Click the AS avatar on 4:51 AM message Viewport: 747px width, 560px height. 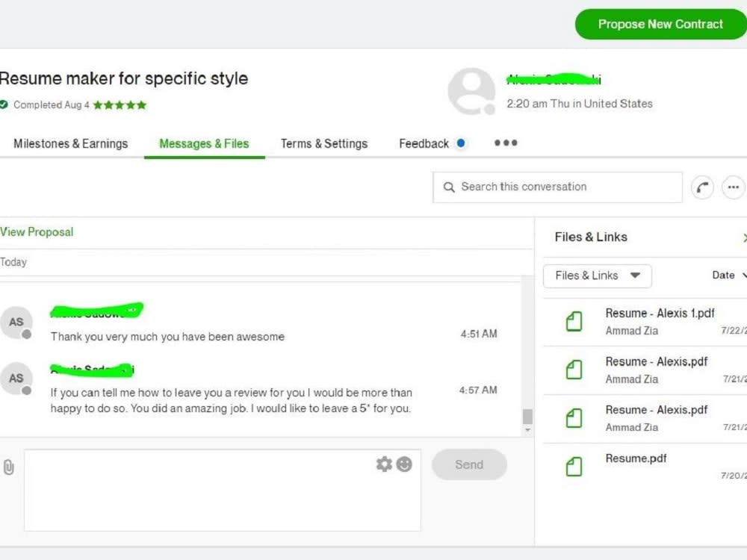(16, 323)
